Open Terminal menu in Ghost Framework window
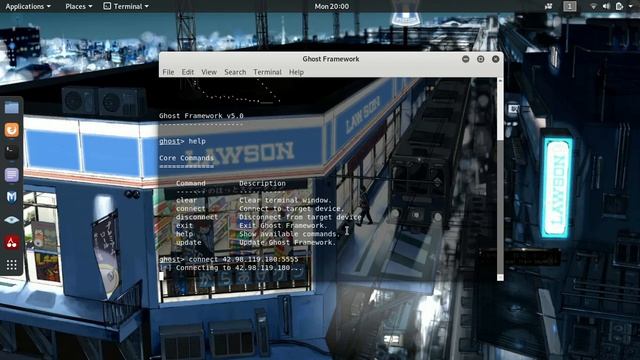Image resolution: width=640 pixels, height=360 pixels. point(267,72)
